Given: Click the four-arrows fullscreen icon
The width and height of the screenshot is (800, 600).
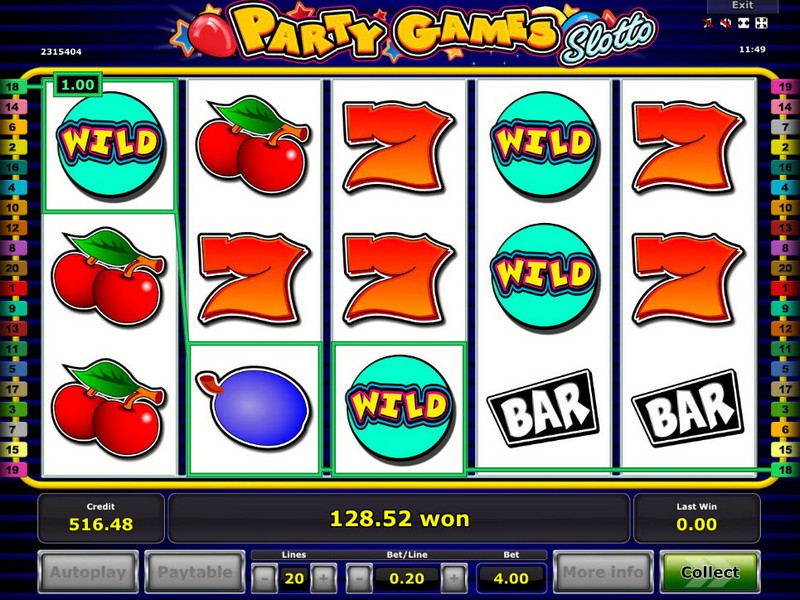Looking at the screenshot, I should point(761,23).
